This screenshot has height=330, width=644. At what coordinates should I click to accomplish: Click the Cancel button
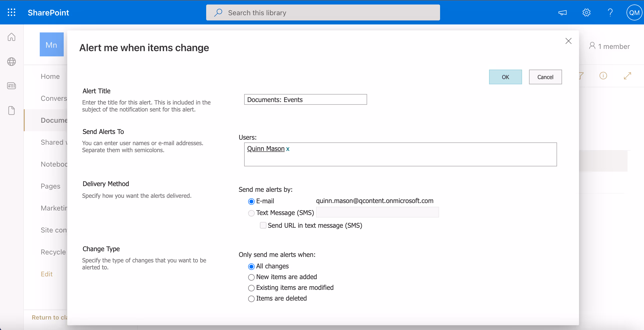545,77
